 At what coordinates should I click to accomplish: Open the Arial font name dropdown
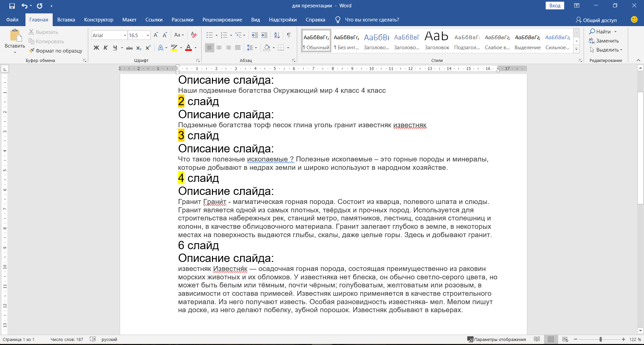125,35
